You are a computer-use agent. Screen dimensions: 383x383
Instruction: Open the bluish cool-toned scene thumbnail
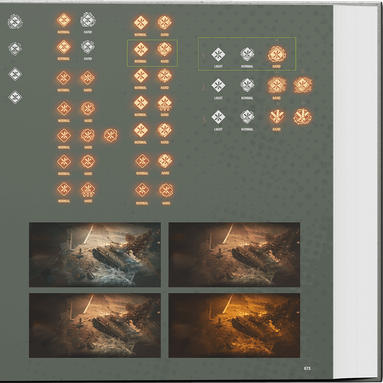click(95, 255)
